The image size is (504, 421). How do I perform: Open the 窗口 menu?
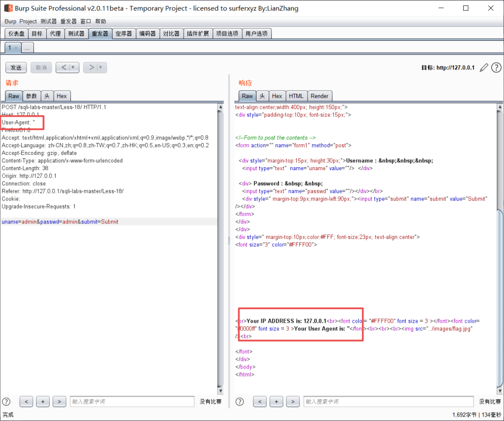[x=86, y=22]
